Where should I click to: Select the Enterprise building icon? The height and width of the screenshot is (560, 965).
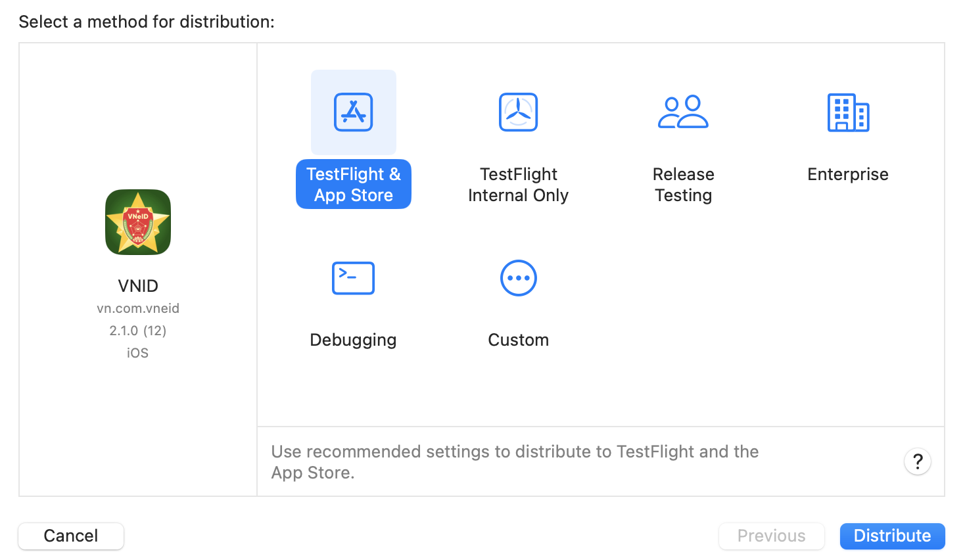click(x=848, y=112)
